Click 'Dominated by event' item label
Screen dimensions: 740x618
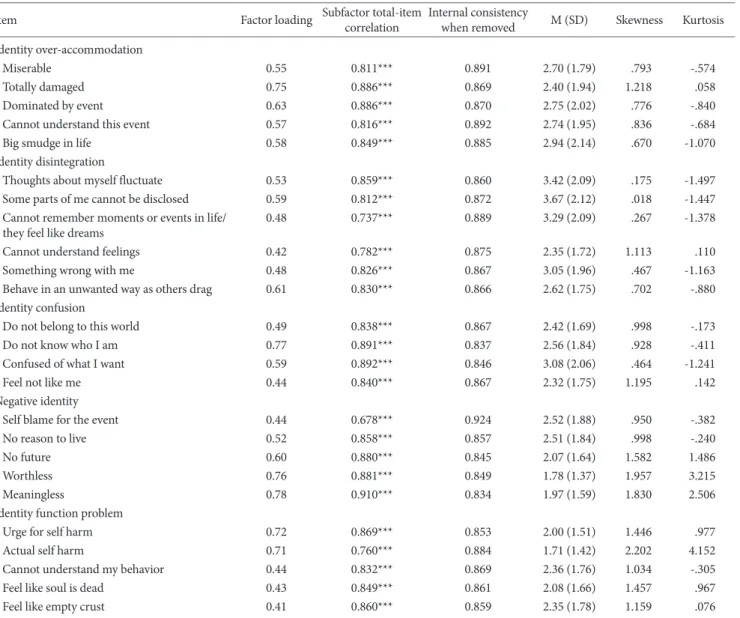pos(52,106)
